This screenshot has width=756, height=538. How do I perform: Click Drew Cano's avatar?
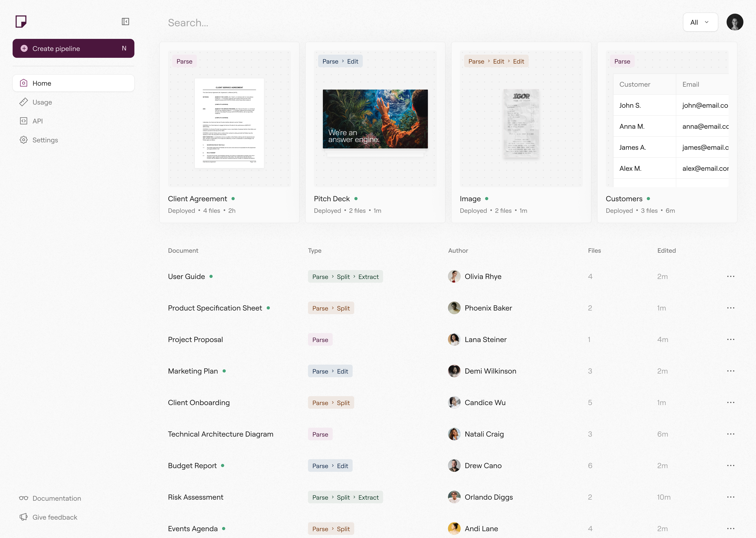[454, 465]
